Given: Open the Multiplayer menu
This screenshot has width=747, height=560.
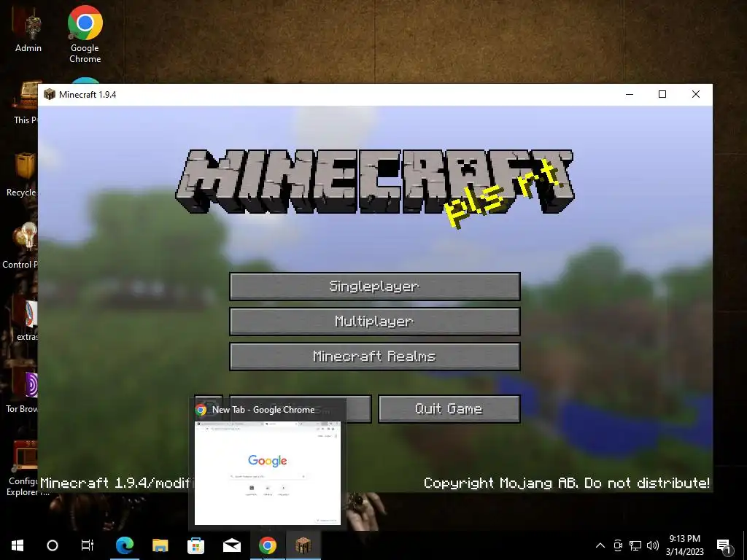Looking at the screenshot, I should point(375,322).
